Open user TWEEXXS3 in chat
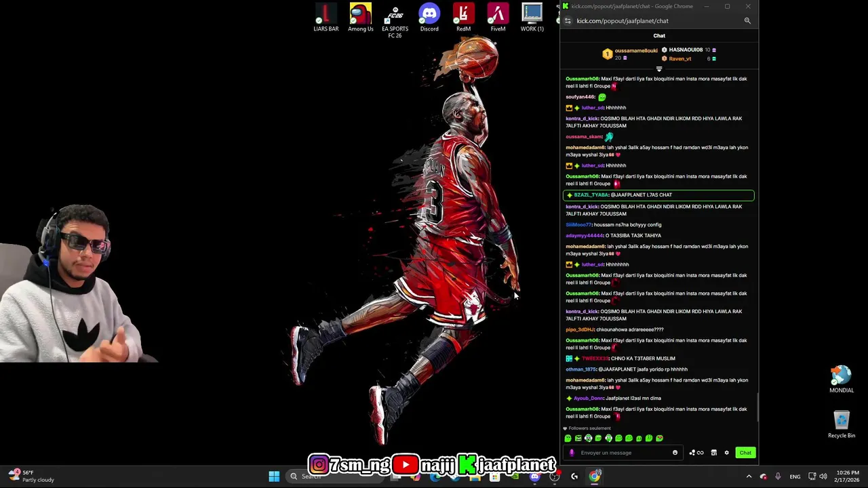This screenshot has width=868, height=488. click(x=595, y=359)
